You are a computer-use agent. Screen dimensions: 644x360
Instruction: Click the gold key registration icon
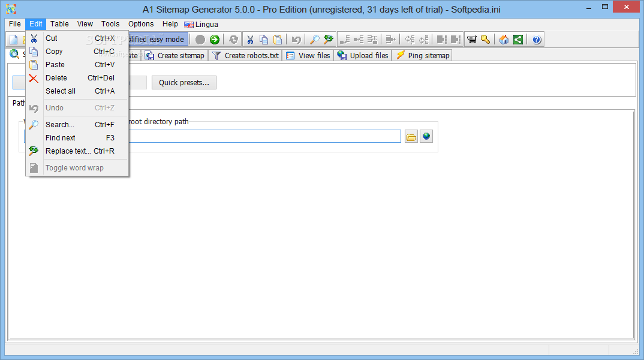coord(486,40)
